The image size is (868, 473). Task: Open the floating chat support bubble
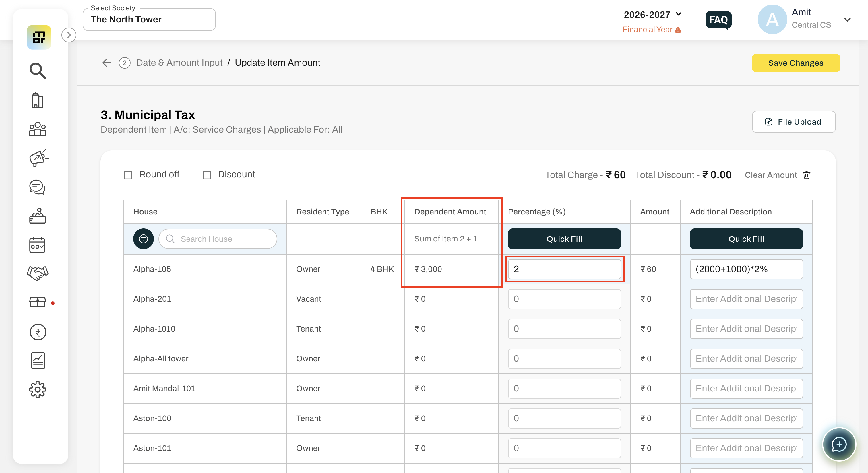(x=839, y=444)
